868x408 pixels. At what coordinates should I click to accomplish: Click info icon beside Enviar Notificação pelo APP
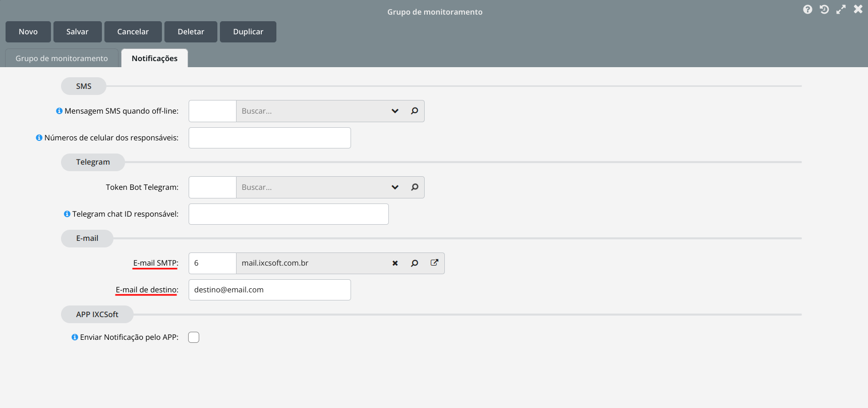[x=75, y=337]
